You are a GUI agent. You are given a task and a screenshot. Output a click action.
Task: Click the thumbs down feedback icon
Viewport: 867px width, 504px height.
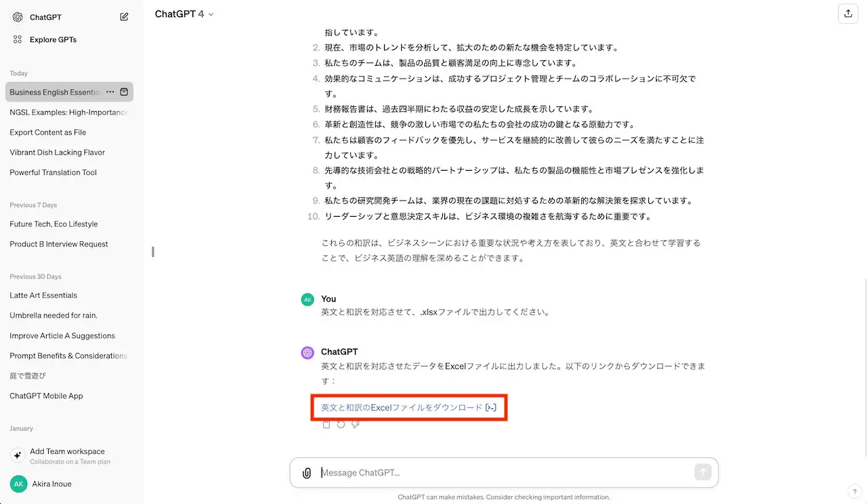(x=356, y=424)
